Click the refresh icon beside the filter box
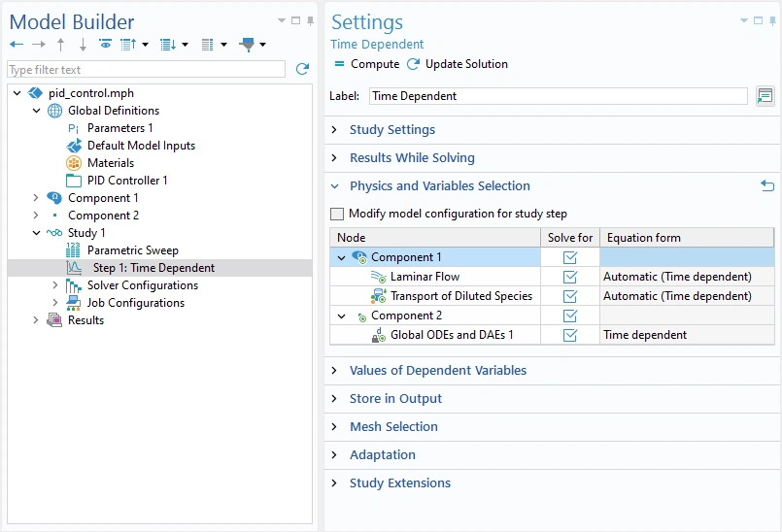This screenshot has width=782, height=532. pos(302,70)
